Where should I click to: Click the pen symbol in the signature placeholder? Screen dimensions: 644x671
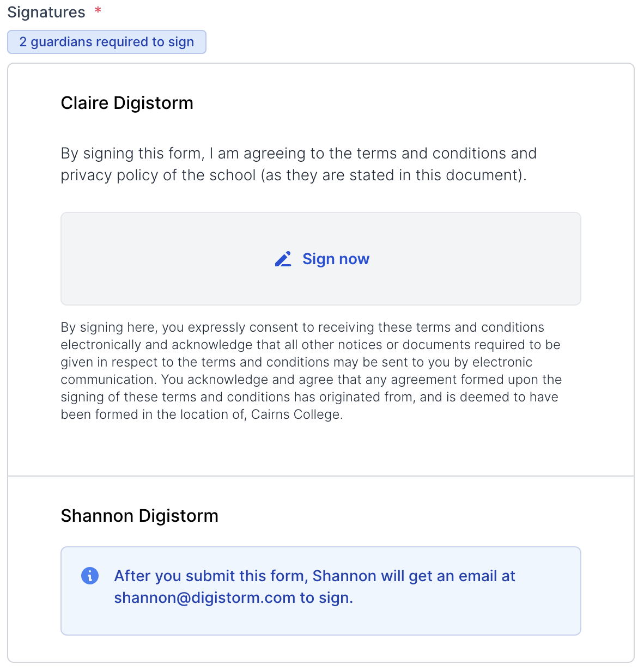click(283, 259)
